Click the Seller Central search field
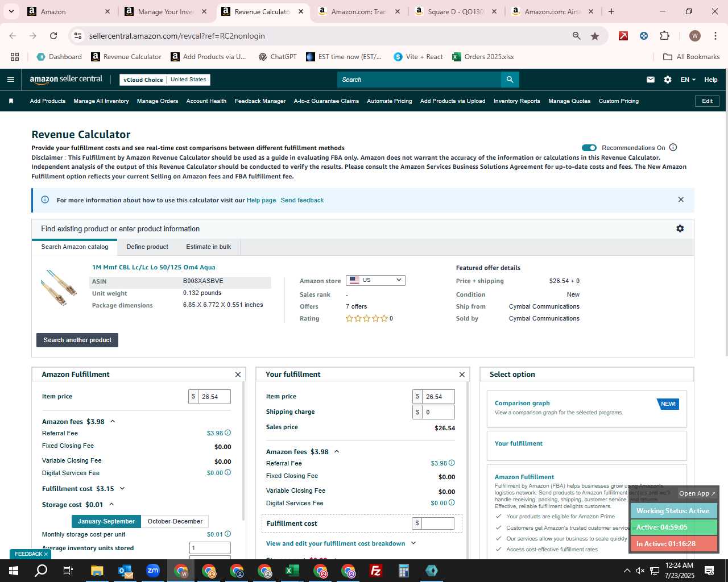728x582 pixels. coord(419,80)
